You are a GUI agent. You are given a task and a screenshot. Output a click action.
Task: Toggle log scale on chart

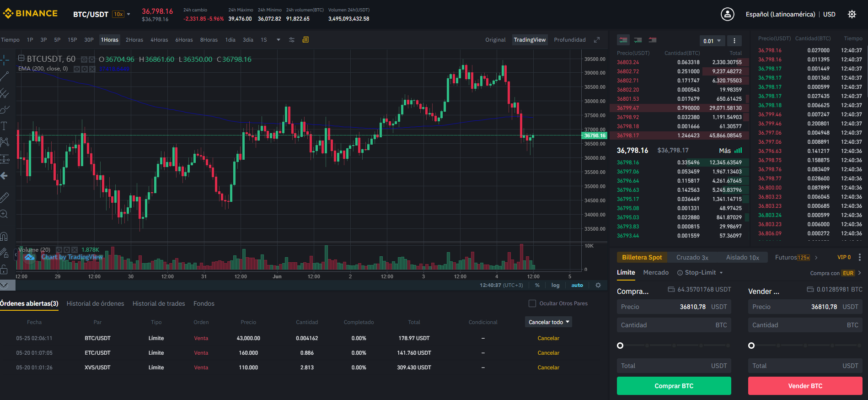(x=555, y=285)
